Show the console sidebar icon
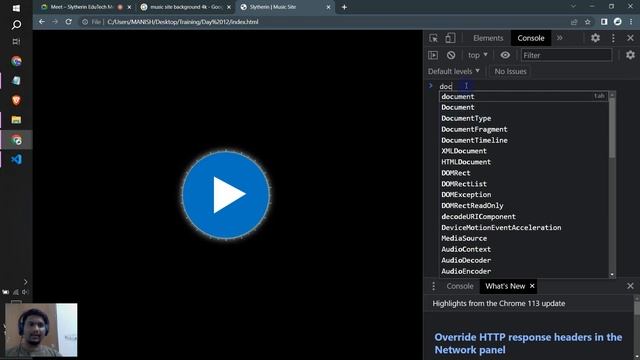The width and height of the screenshot is (640, 360). [x=433, y=55]
